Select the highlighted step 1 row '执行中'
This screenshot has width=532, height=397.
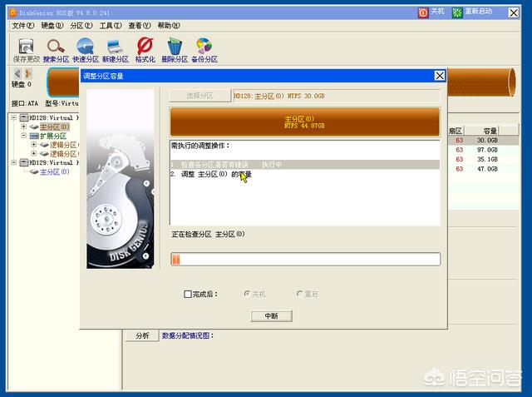[x=305, y=165]
